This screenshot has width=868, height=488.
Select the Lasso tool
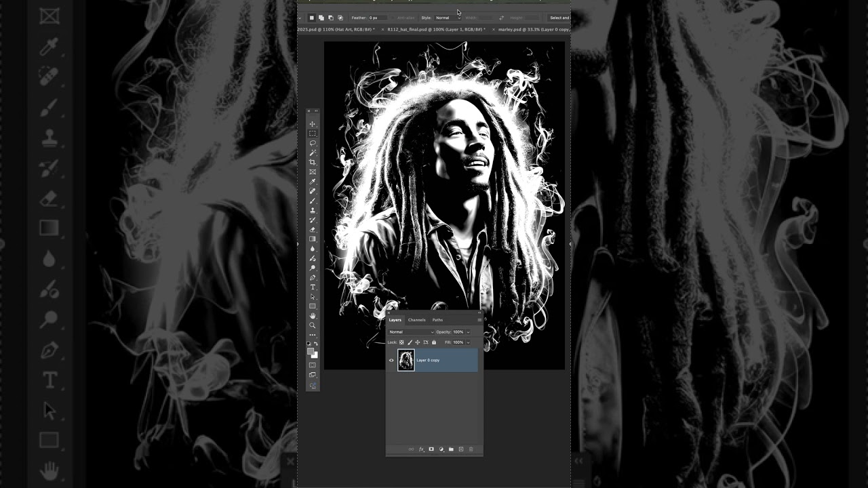pos(313,143)
